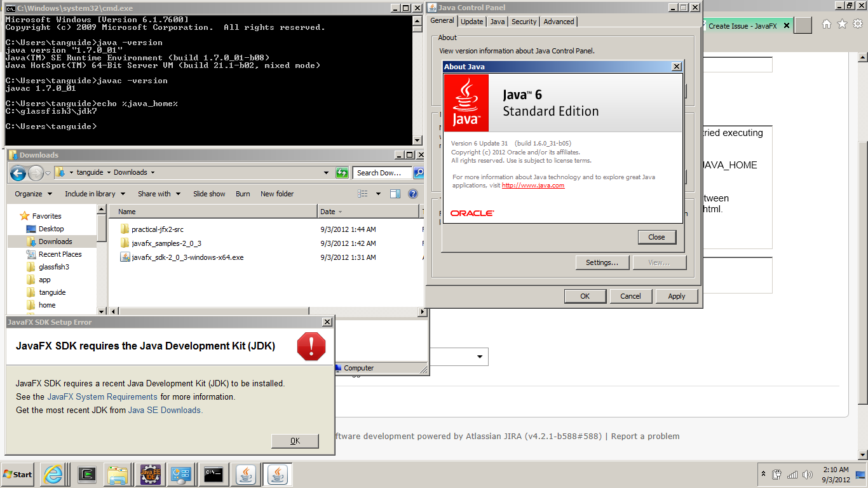Open the Advanced tab in Java Control Panel
This screenshot has height=488, width=868.
[x=559, y=22]
